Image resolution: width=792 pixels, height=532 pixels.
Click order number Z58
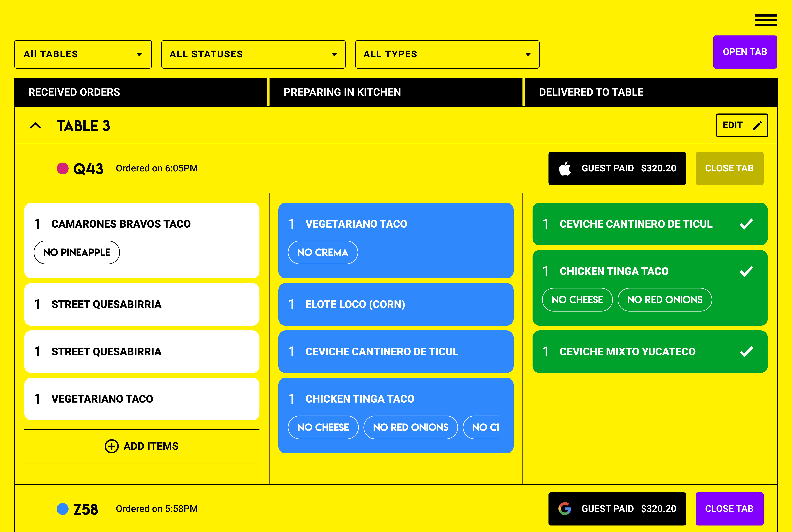[x=86, y=509]
